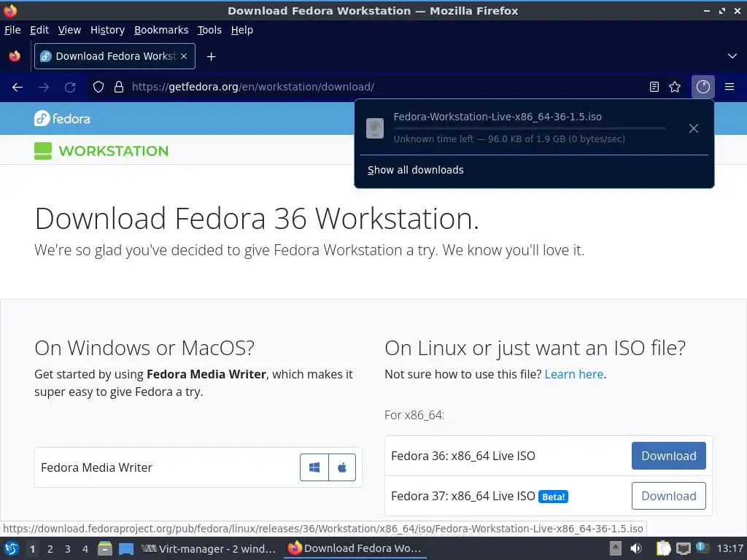Close the Download Fedora Workstation tab
Viewport: 747px width, 560px height.
tap(184, 56)
